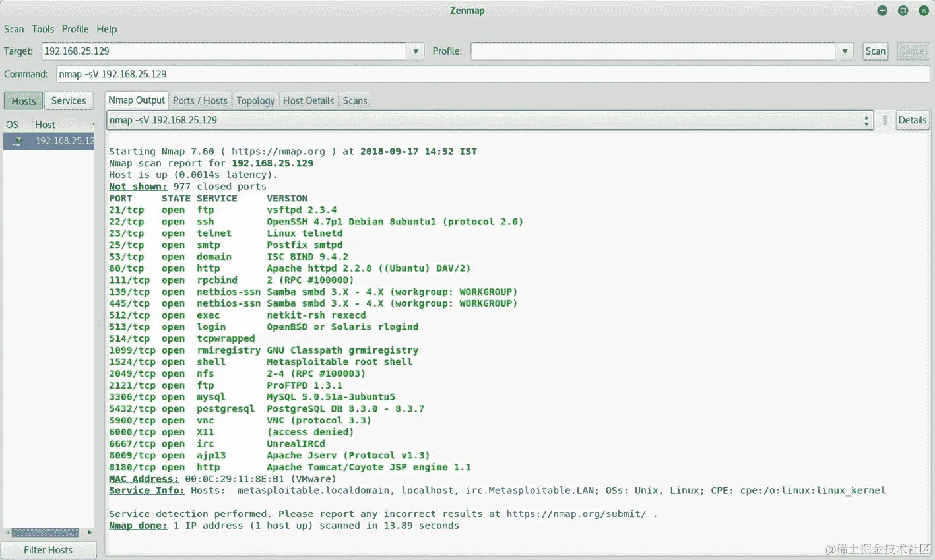Switch to Ports / Hosts tab
The height and width of the screenshot is (560, 935).
click(200, 101)
